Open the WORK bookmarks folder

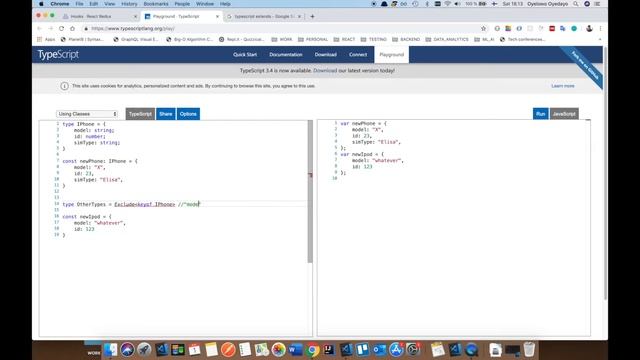click(282, 40)
